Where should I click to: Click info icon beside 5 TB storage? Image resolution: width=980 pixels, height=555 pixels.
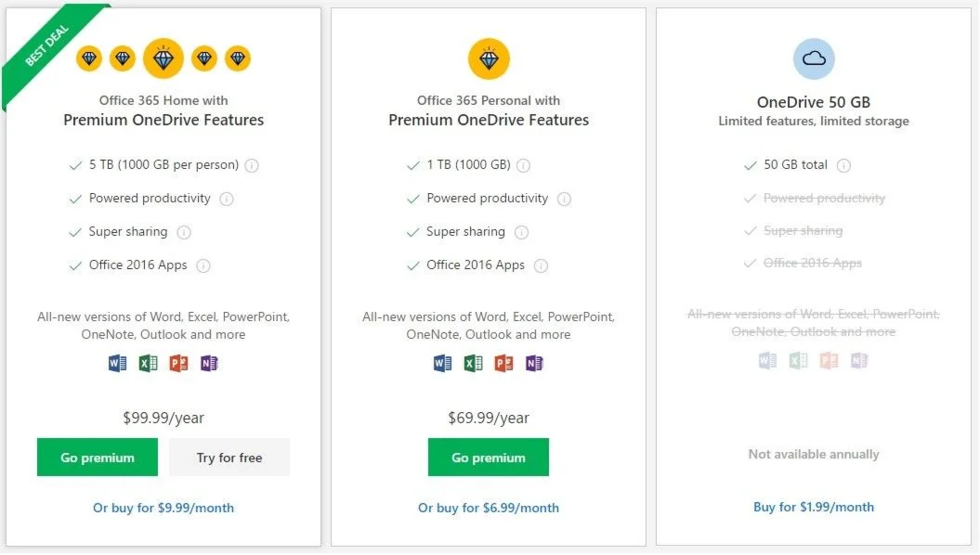coord(252,166)
